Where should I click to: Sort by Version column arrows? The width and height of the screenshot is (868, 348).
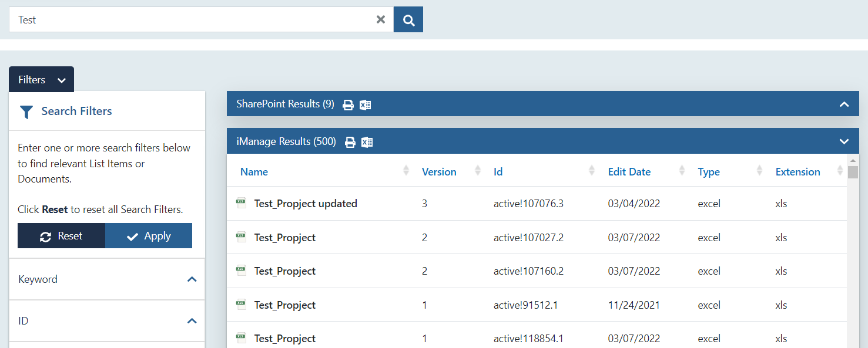coord(478,171)
